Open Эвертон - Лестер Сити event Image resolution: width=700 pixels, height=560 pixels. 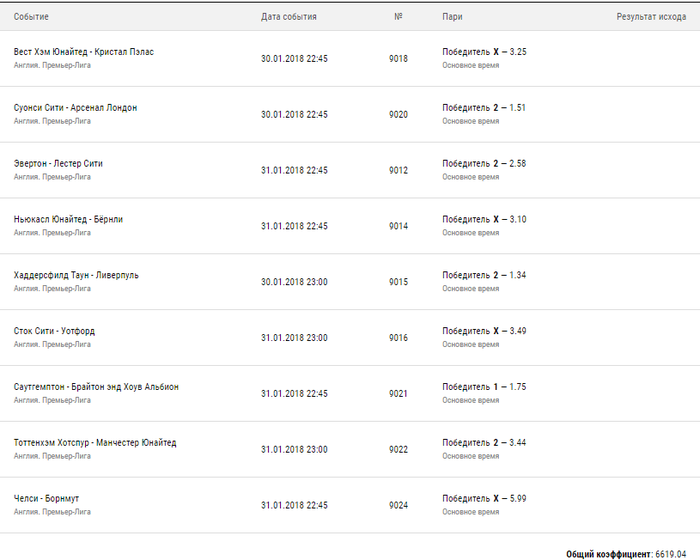tap(58, 163)
